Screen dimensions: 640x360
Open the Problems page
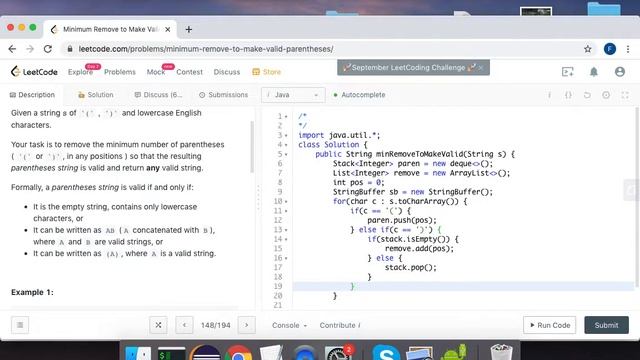(120, 72)
